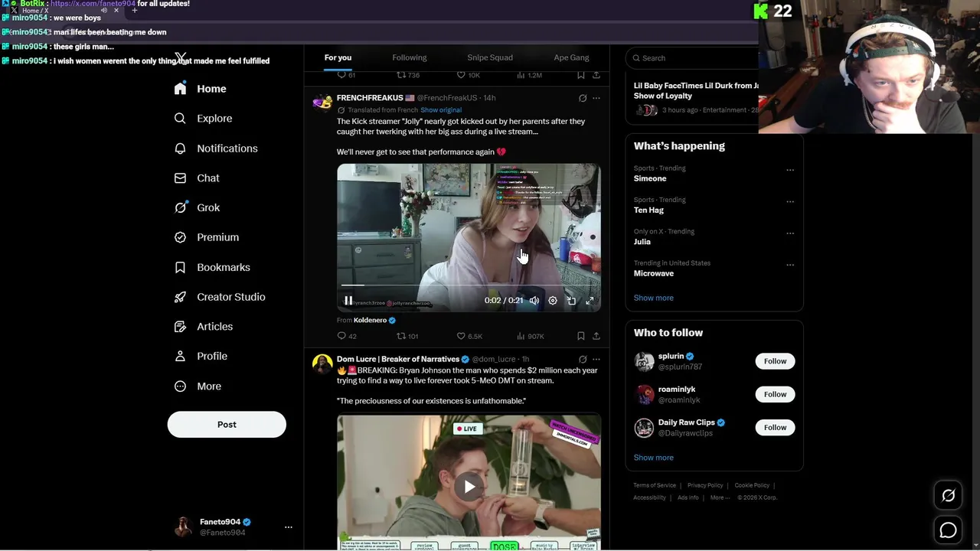Pause the Jolly stream video
Viewport: 980px width, 551px height.
click(x=348, y=301)
